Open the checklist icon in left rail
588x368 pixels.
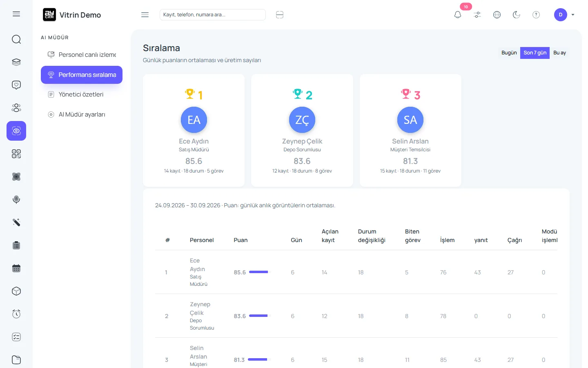point(16,337)
